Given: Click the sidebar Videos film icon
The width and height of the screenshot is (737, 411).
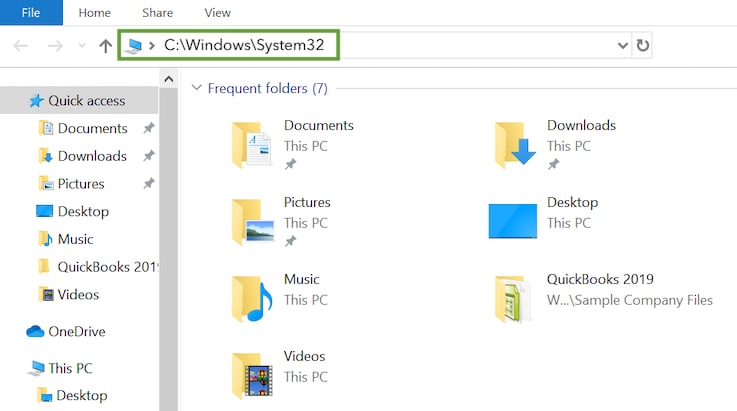Looking at the screenshot, I should pyautogui.click(x=46, y=294).
